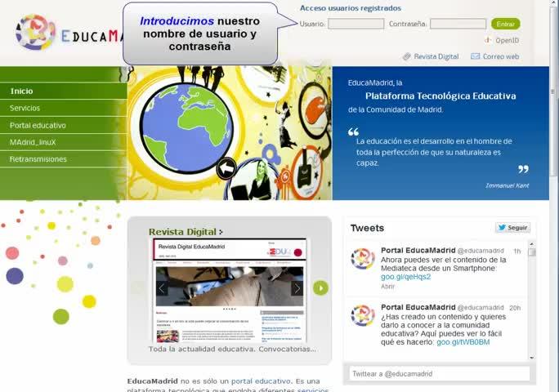Viewport: 559px width, 392px height.
Task: Open MAdrid_linuX menu item
Action: pos(64,142)
